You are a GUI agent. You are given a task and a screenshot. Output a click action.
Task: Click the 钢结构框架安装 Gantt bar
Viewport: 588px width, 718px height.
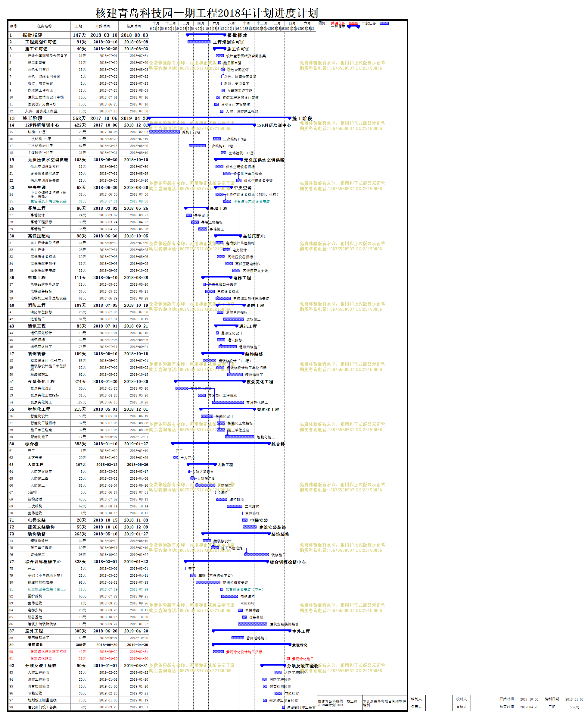pyautogui.click(x=208, y=582)
